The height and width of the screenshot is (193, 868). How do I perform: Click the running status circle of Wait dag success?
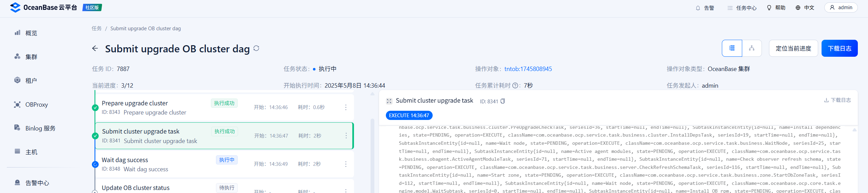click(95, 164)
